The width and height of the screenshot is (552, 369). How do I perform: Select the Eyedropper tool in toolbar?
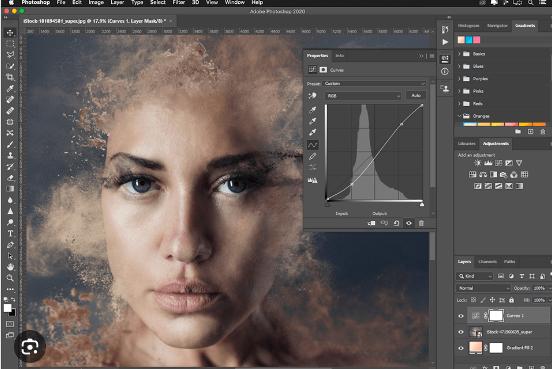pos(10,88)
